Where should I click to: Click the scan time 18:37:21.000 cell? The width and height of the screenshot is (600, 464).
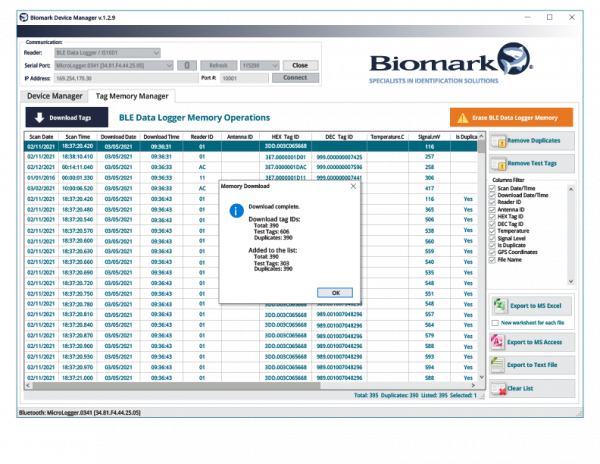pyautogui.click(x=78, y=378)
